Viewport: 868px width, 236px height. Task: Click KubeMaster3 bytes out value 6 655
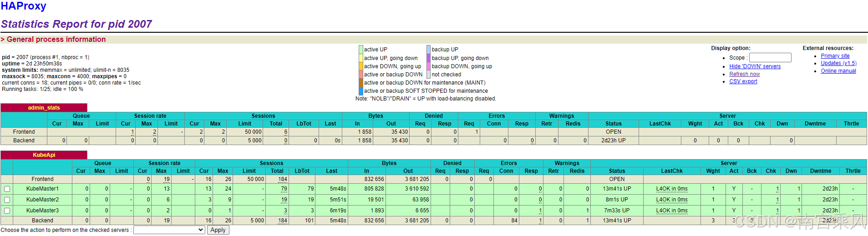point(422,211)
